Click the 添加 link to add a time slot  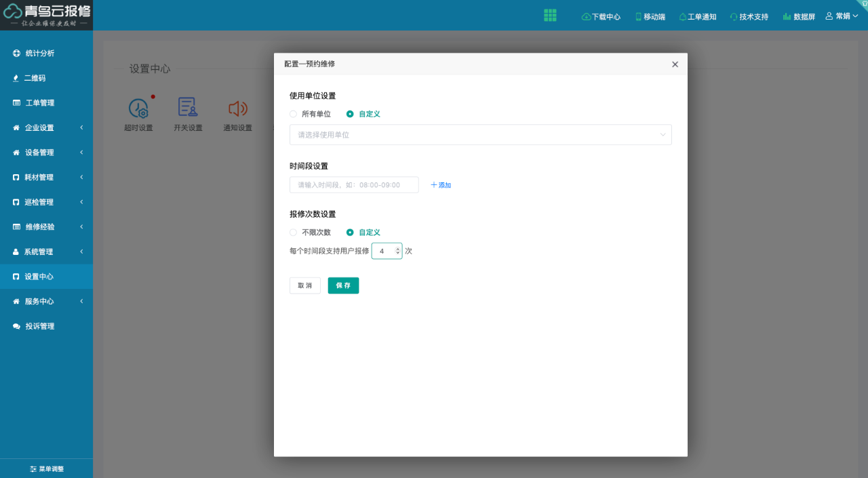click(441, 184)
